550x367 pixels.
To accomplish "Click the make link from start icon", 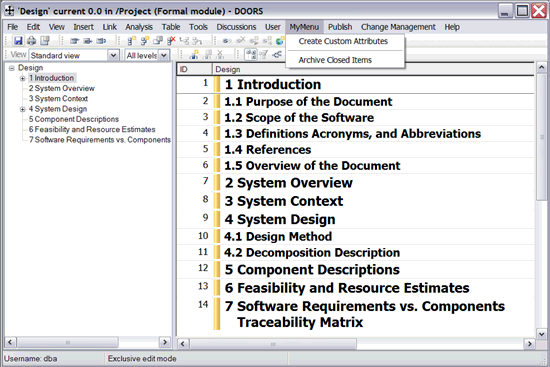I will pyautogui.click(x=254, y=41).
